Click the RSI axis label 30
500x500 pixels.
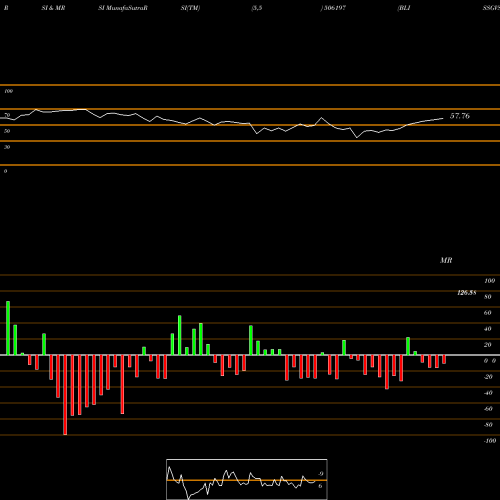(7, 147)
